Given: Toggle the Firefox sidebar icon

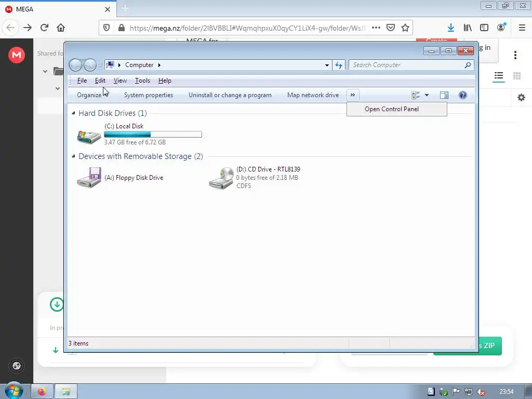Looking at the screenshot, I should (484, 28).
